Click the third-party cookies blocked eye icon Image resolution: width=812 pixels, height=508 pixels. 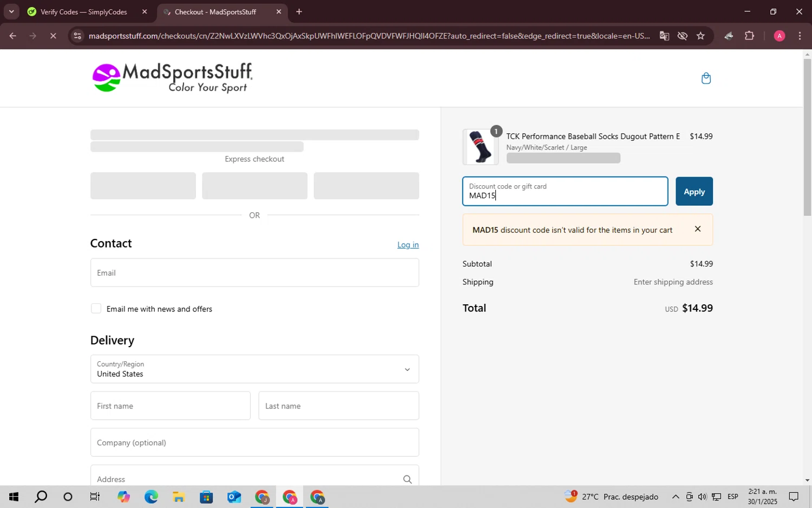click(683, 36)
